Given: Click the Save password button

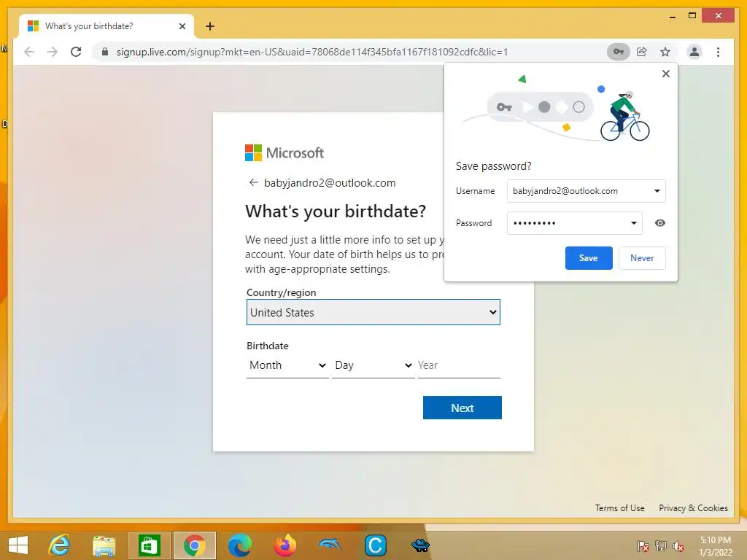Looking at the screenshot, I should 589,258.
